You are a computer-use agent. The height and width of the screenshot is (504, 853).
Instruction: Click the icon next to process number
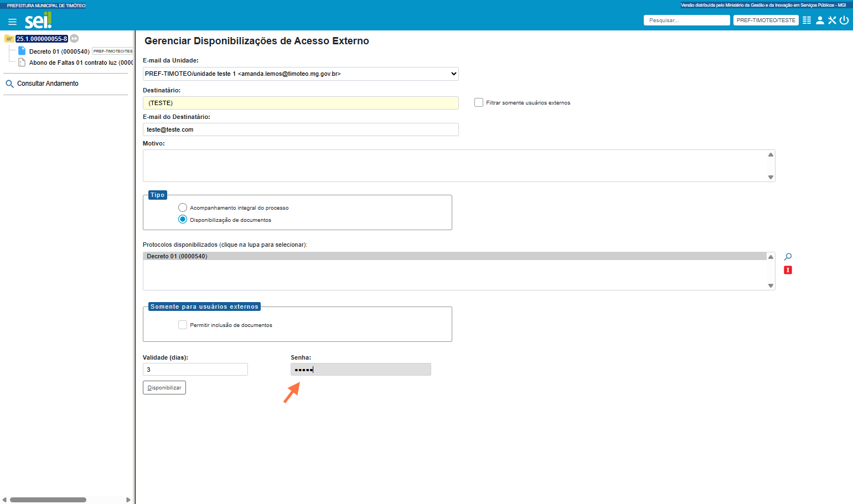[x=74, y=39]
